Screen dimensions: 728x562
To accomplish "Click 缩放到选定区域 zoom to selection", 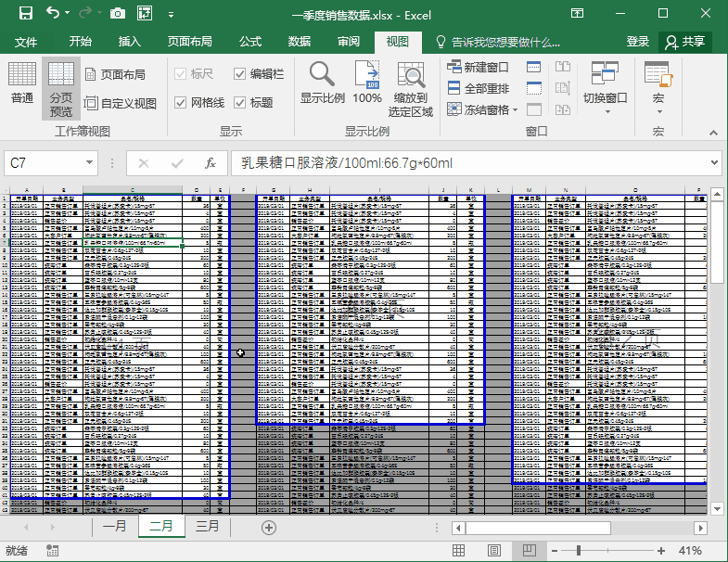I will 411,89.
